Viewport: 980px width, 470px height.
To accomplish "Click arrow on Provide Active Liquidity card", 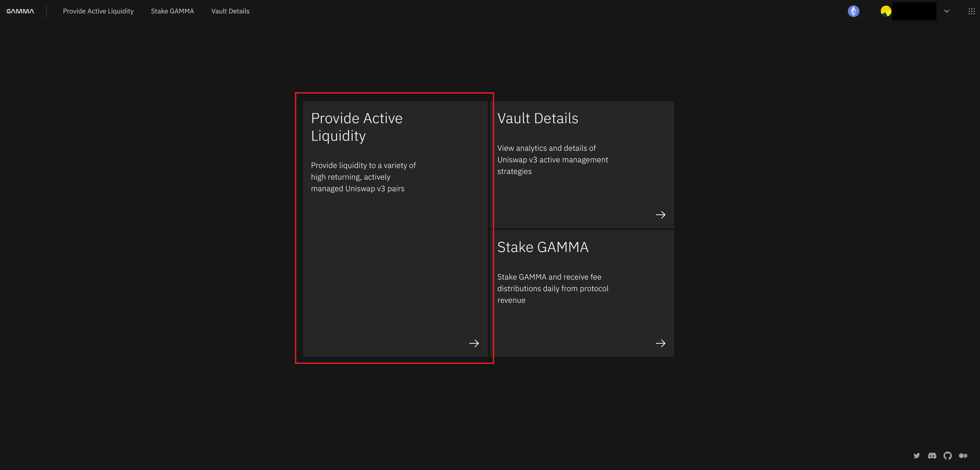I will point(474,344).
